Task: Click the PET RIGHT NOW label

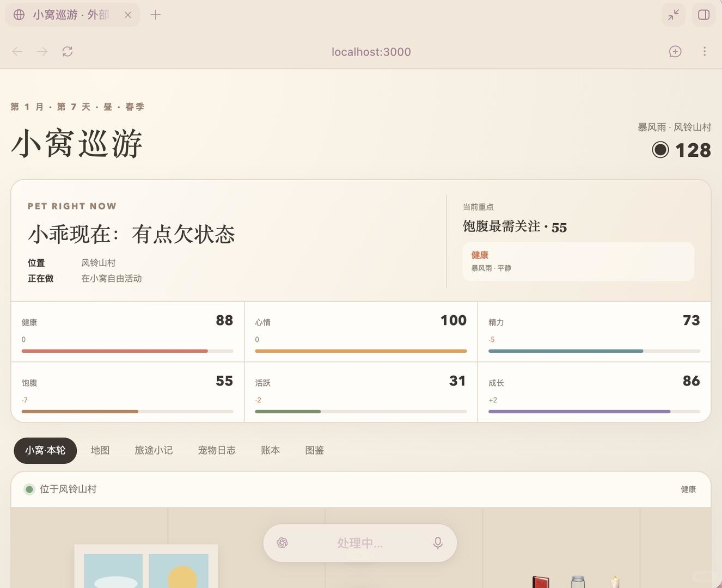Action: point(72,206)
